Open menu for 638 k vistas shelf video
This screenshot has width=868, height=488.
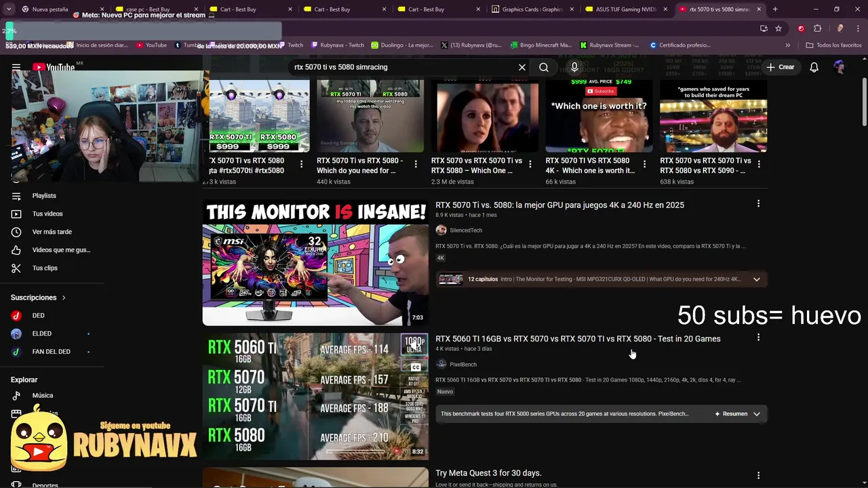click(x=759, y=164)
